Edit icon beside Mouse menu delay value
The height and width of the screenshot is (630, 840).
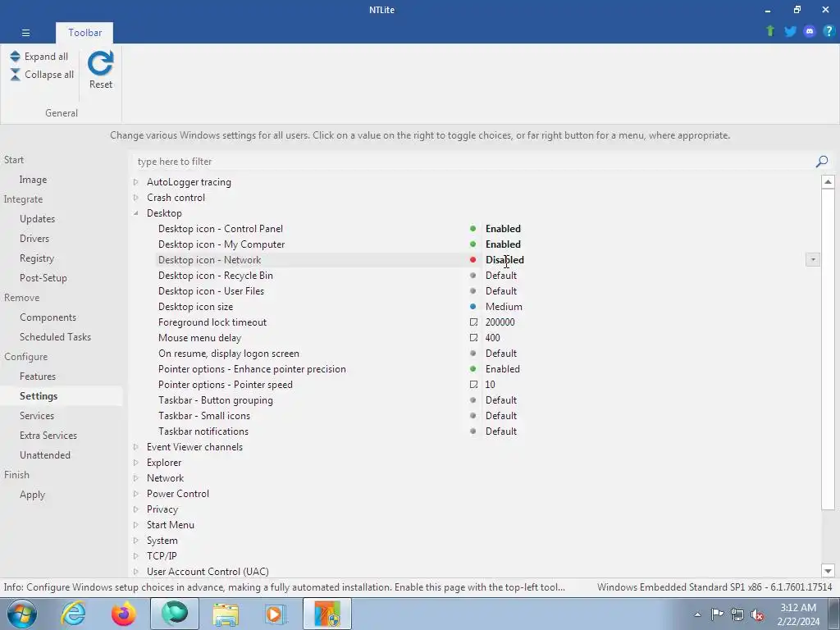point(473,337)
